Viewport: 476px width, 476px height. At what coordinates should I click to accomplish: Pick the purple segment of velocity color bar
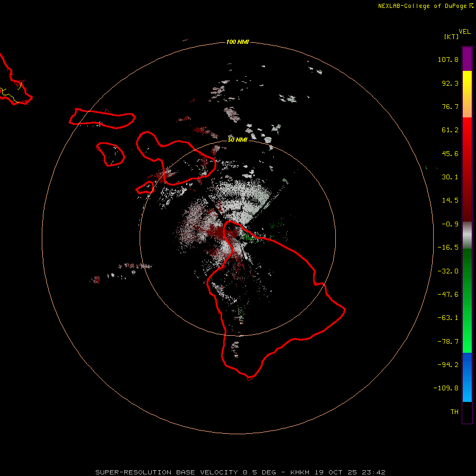(467, 59)
